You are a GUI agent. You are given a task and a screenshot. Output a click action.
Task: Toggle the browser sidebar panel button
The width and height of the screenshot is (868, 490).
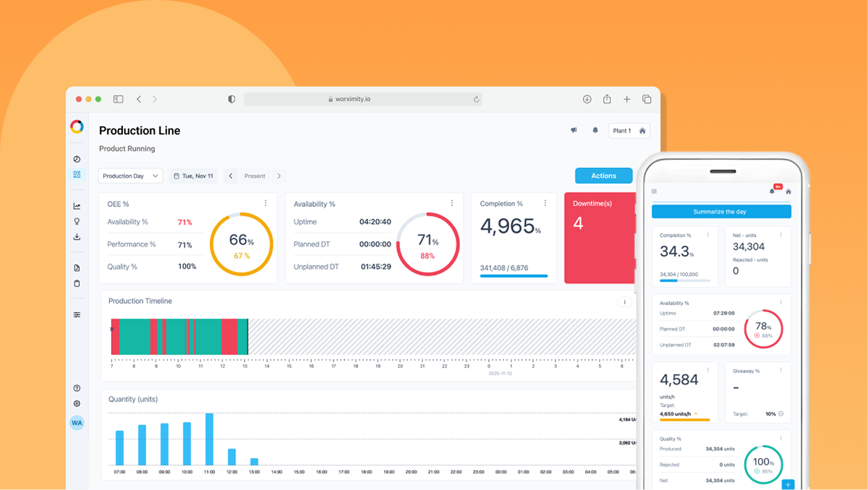118,99
